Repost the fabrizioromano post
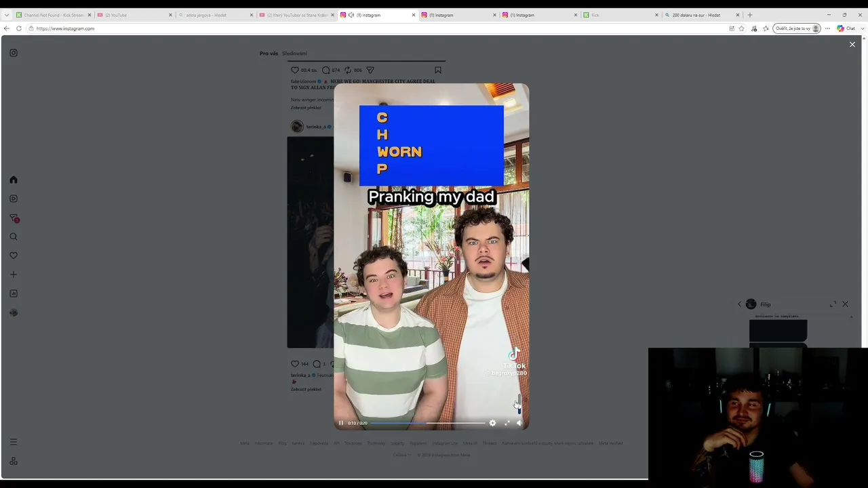868x488 pixels. point(348,70)
